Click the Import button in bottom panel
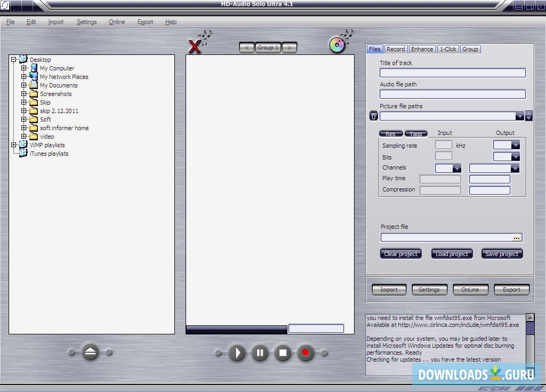The width and height of the screenshot is (546, 392). click(x=389, y=290)
